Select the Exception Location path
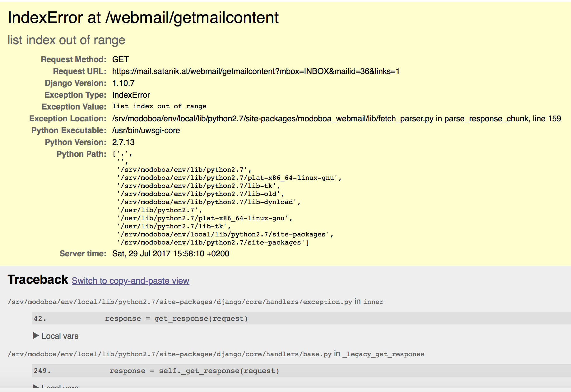Viewport: 571px width, 392px height. coord(337,119)
